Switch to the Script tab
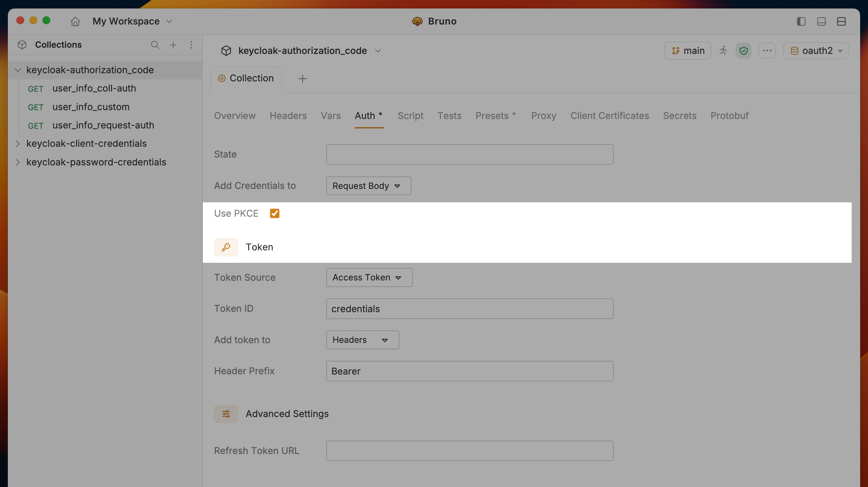 point(410,116)
